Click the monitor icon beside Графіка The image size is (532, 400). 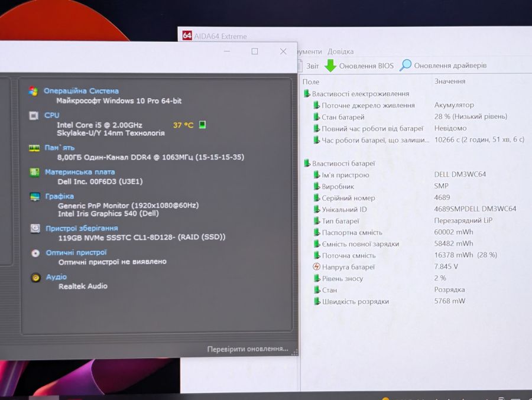point(35,197)
